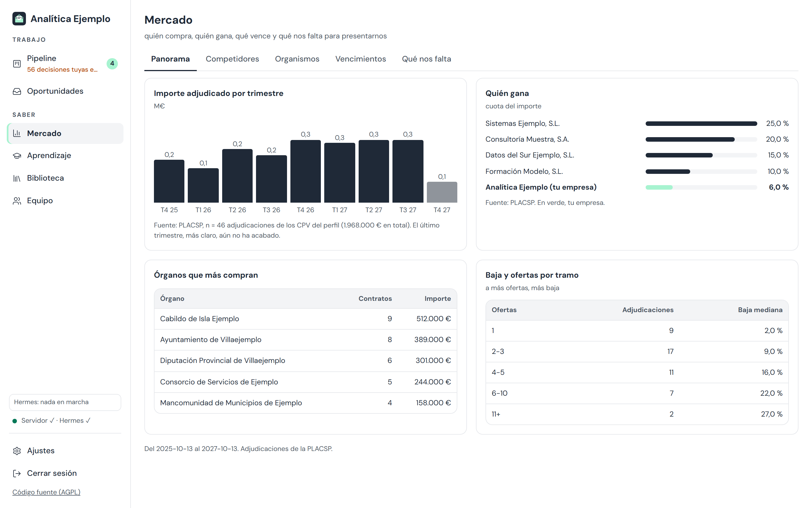Click 56 decisiones tuyas text
The height and width of the screenshot is (508, 812).
62,69
